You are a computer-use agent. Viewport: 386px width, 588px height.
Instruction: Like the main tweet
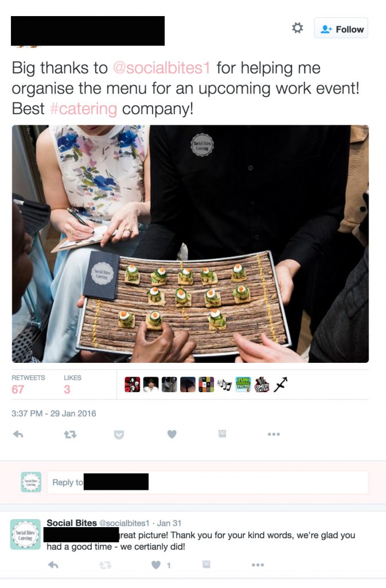172,434
